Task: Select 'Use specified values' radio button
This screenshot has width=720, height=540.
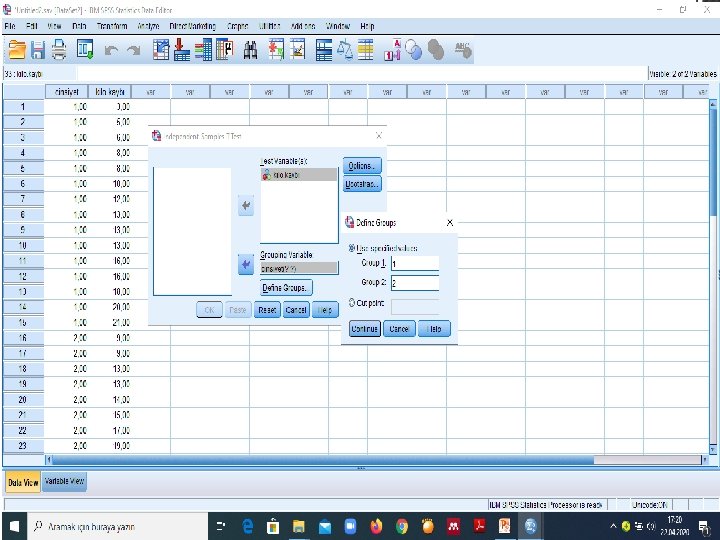Action: click(x=352, y=248)
